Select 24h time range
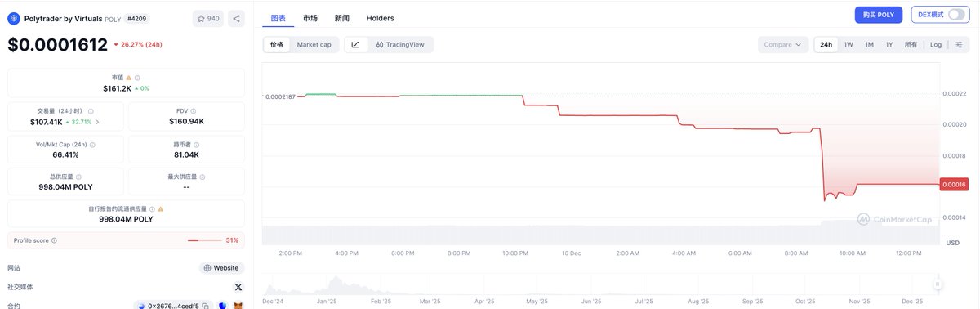 [x=826, y=44]
